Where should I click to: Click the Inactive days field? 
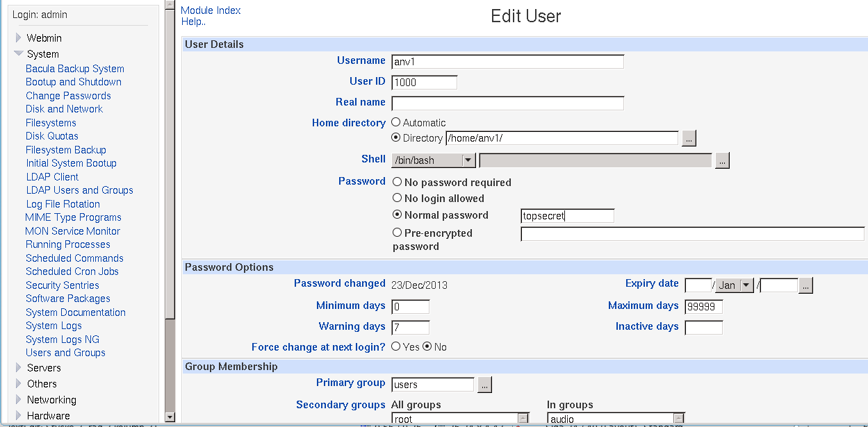pyautogui.click(x=704, y=327)
